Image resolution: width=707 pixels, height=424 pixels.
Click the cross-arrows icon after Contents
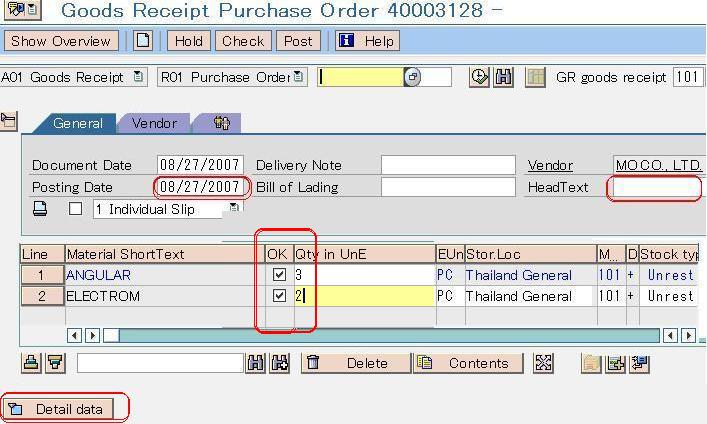pos(543,363)
